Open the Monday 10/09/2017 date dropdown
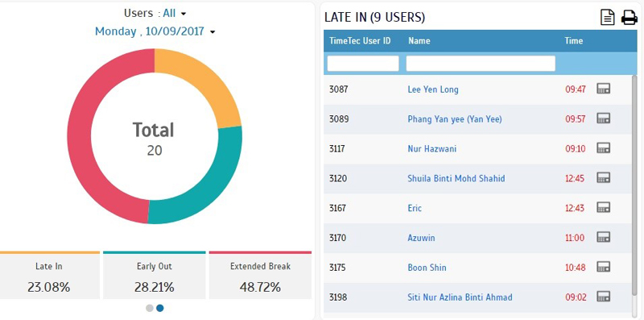644x320 pixels. [155, 31]
